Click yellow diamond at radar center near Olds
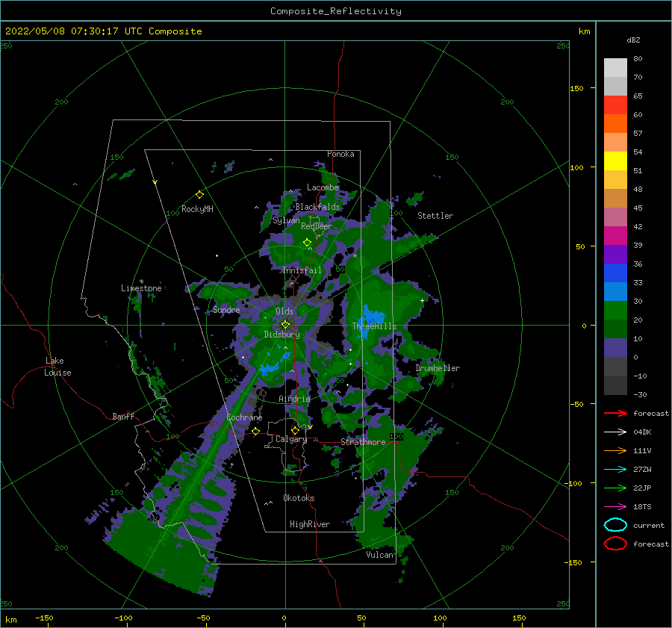 [285, 325]
